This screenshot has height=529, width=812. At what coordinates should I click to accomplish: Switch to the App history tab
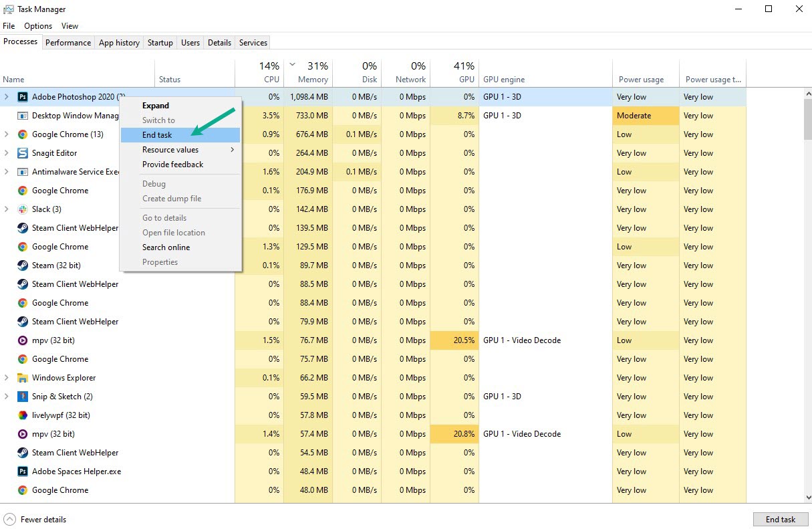point(119,43)
